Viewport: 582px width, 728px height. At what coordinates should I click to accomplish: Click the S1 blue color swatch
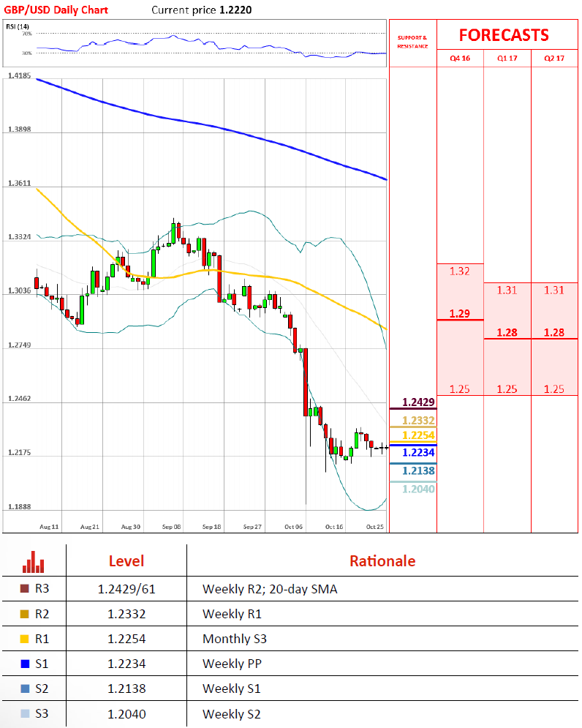tap(25, 664)
